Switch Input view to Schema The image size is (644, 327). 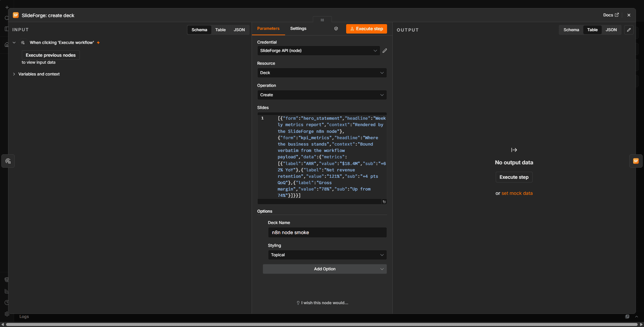pos(199,30)
